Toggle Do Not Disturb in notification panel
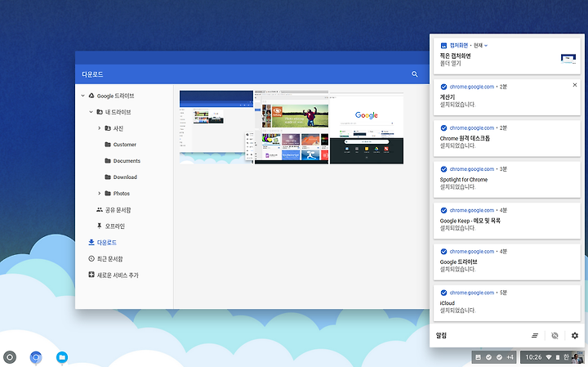Viewport: 588px width, 367px height. click(555, 335)
